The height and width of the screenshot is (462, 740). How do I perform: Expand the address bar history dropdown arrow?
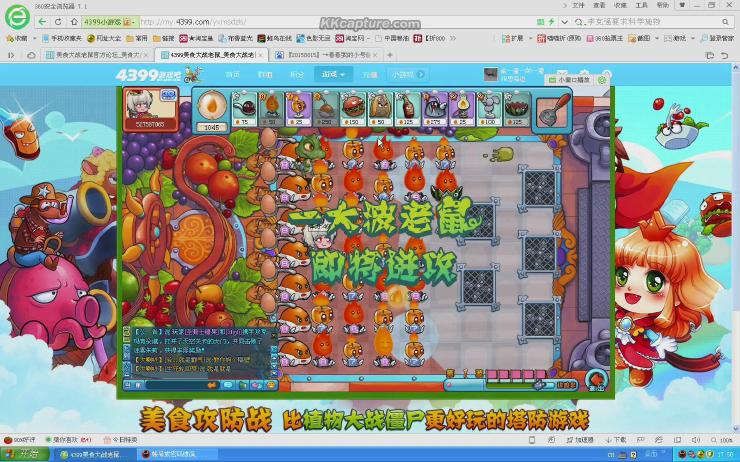tap(564, 22)
